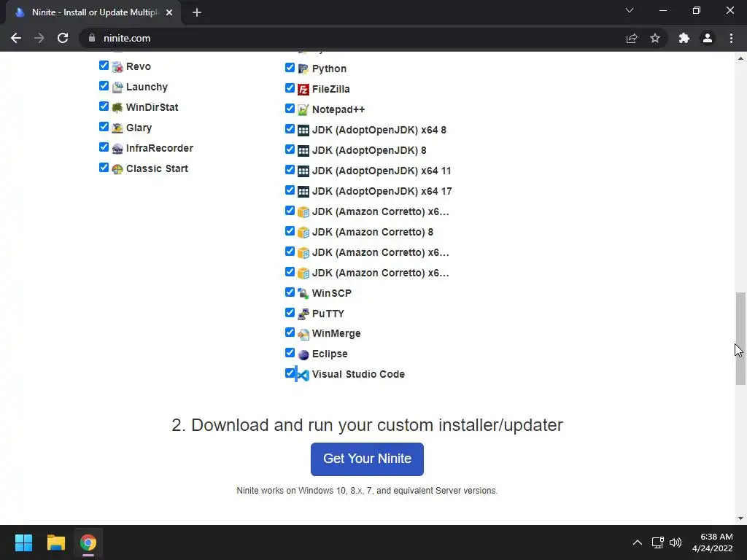This screenshot has width=747, height=560.
Task: Click the clock and date in taskbar
Action: click(712, 542)
